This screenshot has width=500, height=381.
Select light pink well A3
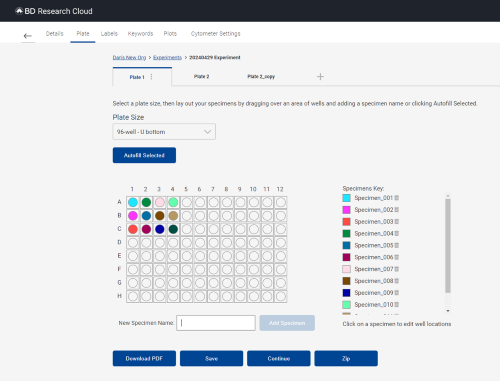click(160, 202)
